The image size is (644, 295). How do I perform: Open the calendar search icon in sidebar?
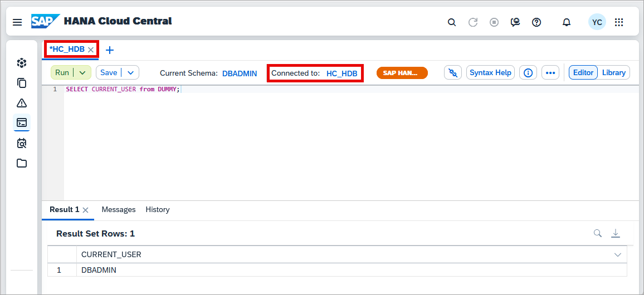coord(21,143)
